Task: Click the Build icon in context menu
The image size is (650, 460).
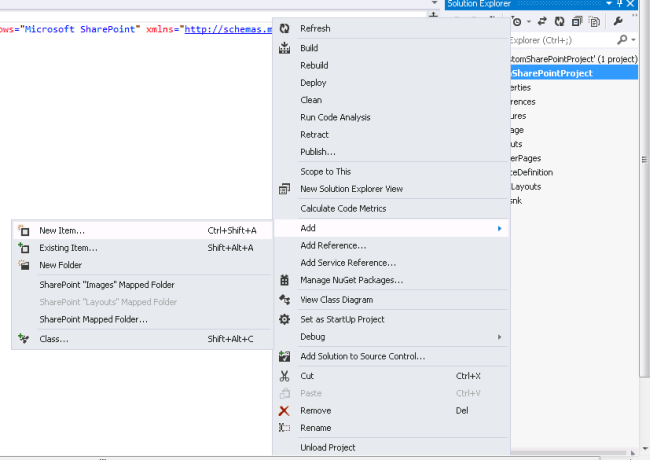Action: [x=285, y=48]
